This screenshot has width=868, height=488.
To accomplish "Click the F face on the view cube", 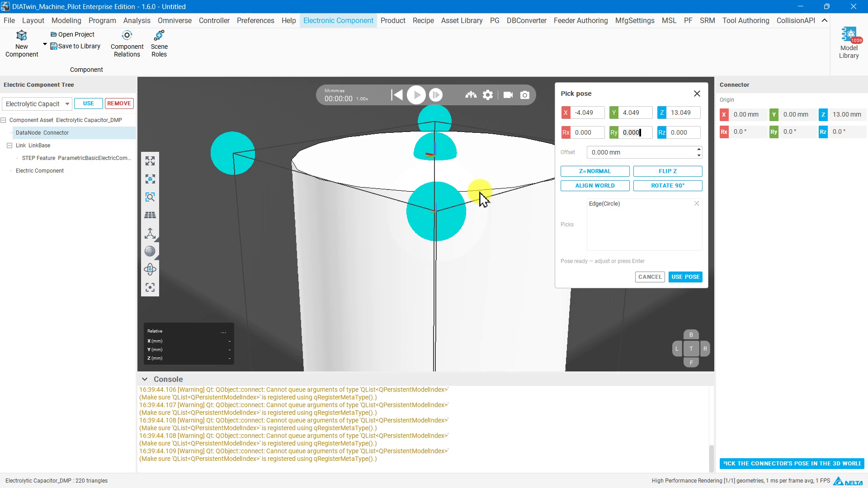I will tap(691, 362).
